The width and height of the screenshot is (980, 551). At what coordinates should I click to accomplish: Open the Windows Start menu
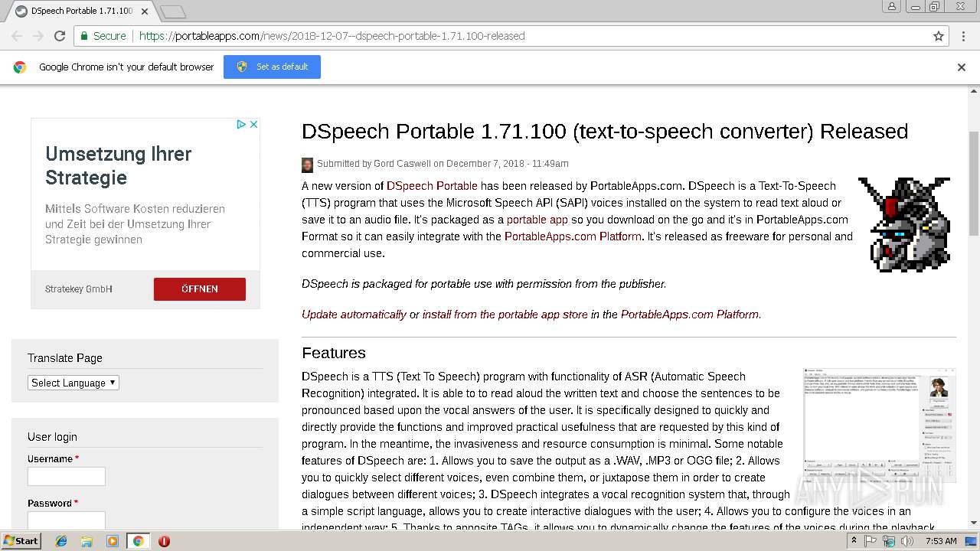click(21, 540)
